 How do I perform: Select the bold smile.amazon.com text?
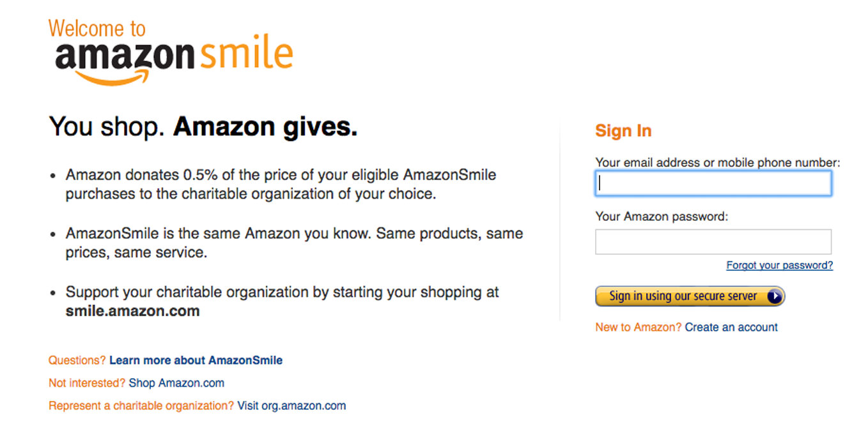coord(133,312)
